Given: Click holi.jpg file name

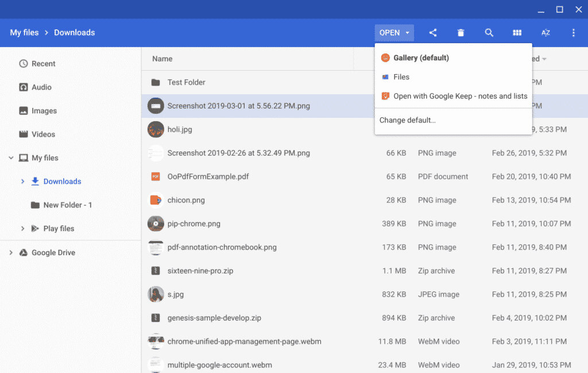Looking at the screenshot, I should click(x=180, y=129).
